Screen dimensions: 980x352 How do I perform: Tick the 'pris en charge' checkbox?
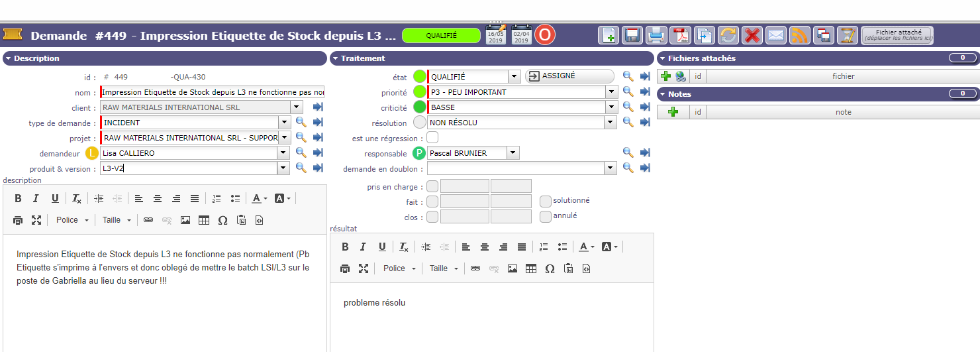(432, 186)
